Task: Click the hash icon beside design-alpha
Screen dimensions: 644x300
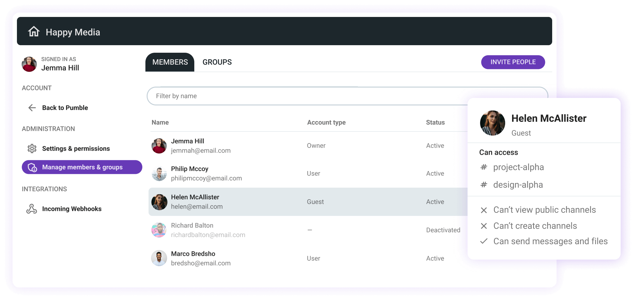Action: tap(484, 185)
